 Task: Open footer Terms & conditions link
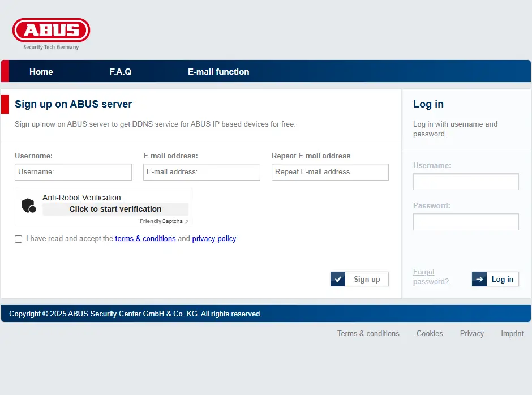[x=368, y=333]
